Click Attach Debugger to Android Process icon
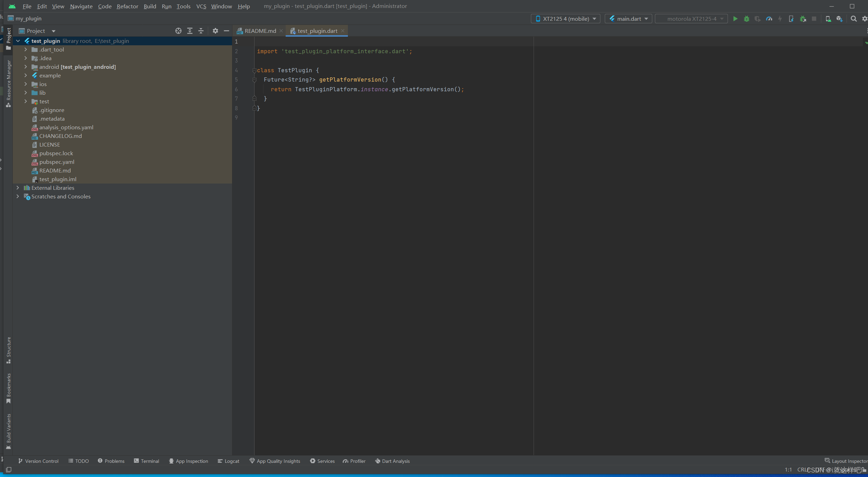The height and width of the screenshot is (477, 868). 803,19
